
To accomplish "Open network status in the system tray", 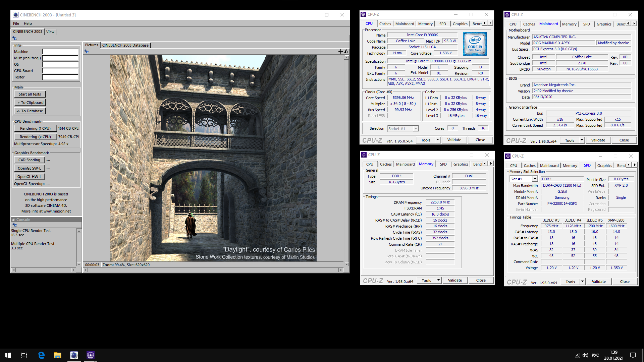I will (x=578, y=355).
